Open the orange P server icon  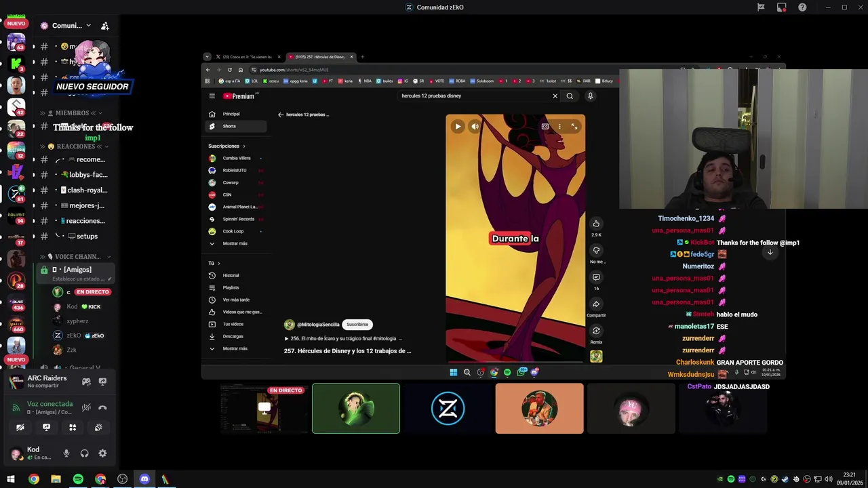point(16,279)
